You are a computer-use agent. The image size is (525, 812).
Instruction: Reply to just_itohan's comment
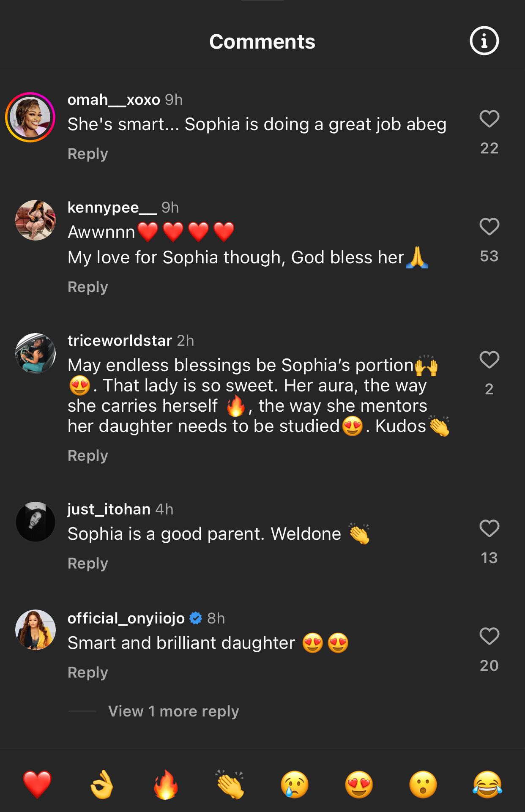click(x=88, y=563)
